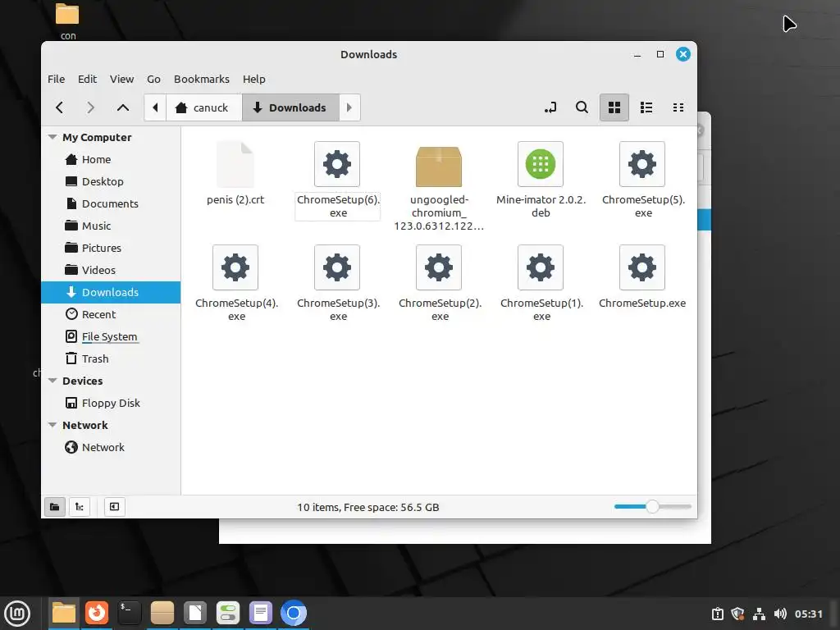Open the clock showing 05:31
Viewport: 840px width, 630px height.
[x=808, y=614]
